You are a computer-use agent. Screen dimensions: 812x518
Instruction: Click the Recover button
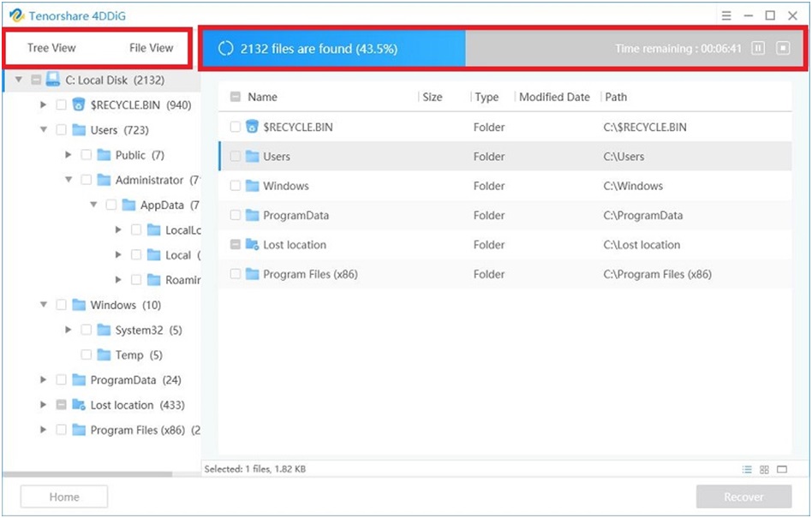(x=743, y=496)
